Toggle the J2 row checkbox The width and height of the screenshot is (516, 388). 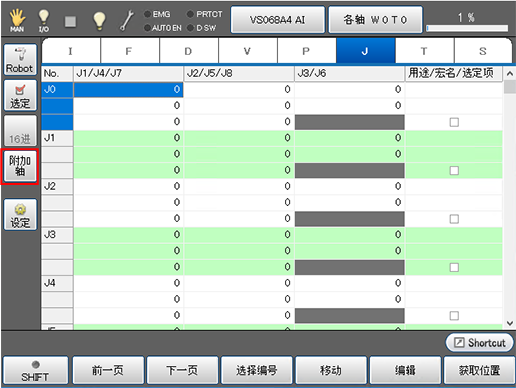coord(454,219)
